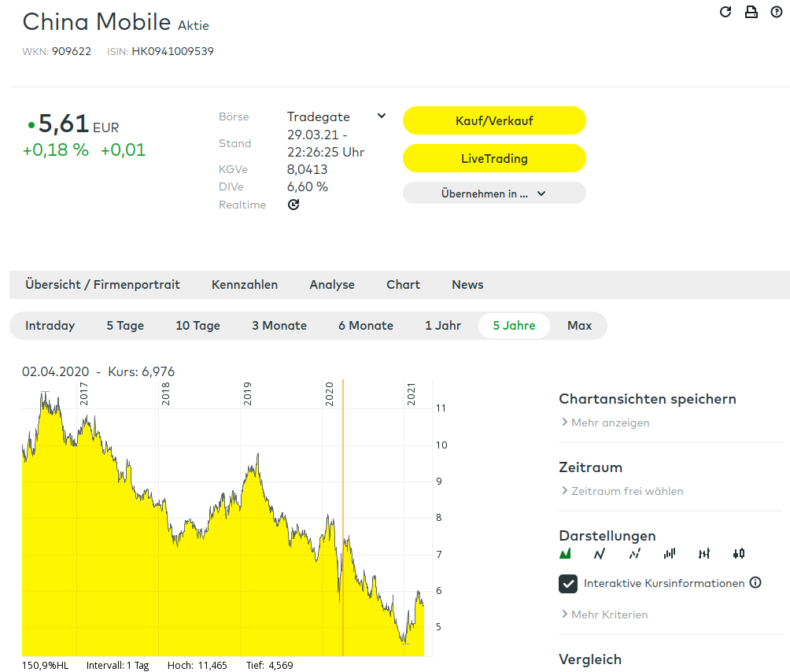Switch to the solid line chart display
The width and height of the screenshot is (790, 672).
coord(600,554)
